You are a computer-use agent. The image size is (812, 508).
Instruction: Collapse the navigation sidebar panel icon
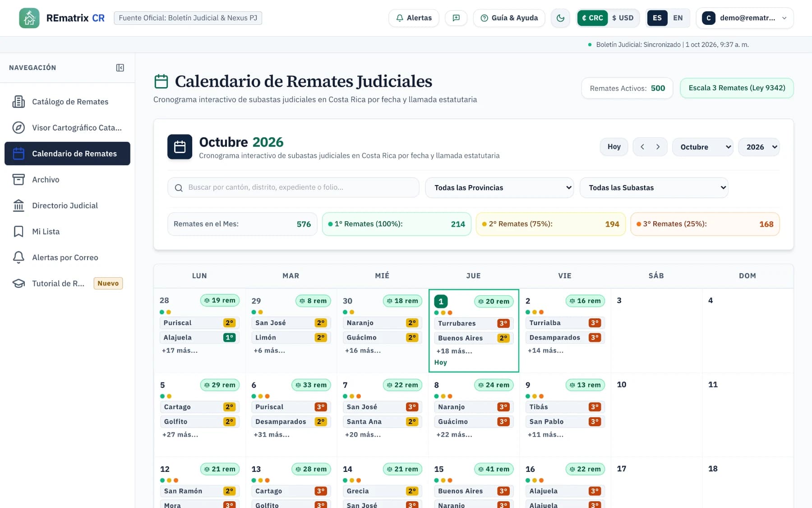coord(120,68)
